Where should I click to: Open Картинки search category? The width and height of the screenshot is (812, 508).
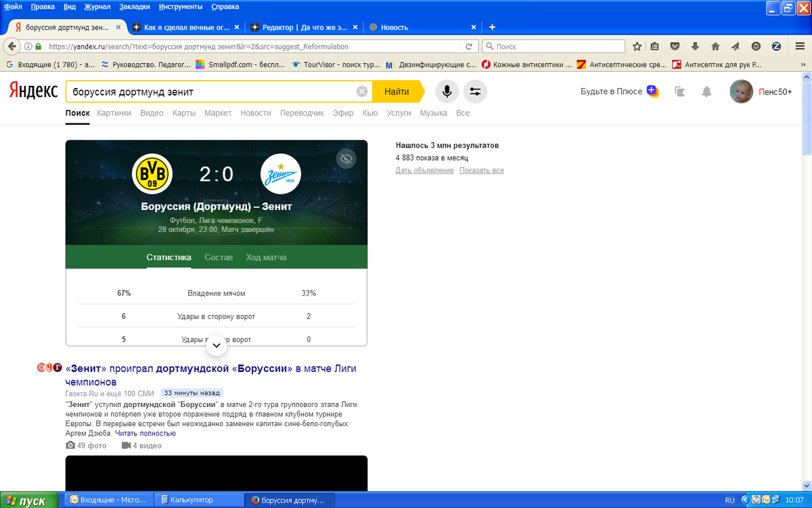(x=114, y=113)
